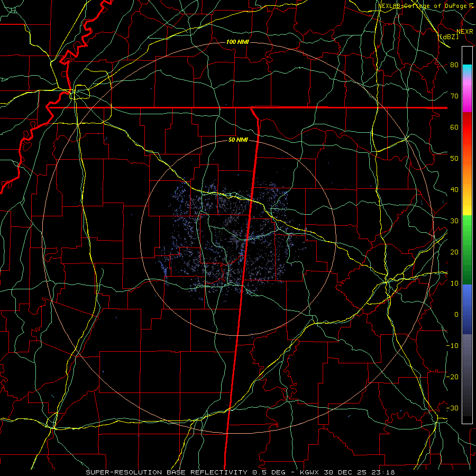Viewport: 476px width, 476px height.
Task: Click the 30 value on the color scale
Action: [454, 221]
